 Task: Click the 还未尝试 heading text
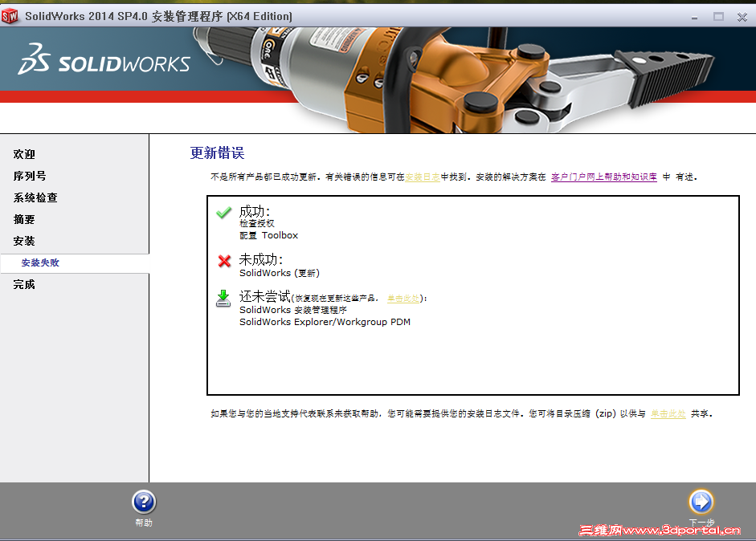265,296
